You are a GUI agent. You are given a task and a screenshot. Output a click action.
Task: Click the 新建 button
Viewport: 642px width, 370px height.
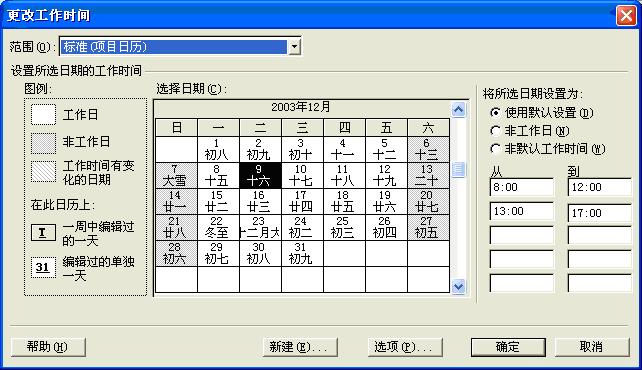[x=300, y=347]
